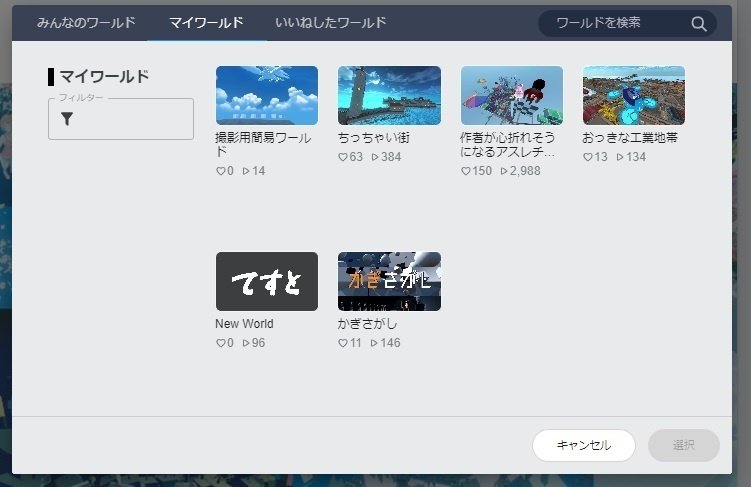
Task: Select the マイワールド tab
Action: click(x=206, y=23)
